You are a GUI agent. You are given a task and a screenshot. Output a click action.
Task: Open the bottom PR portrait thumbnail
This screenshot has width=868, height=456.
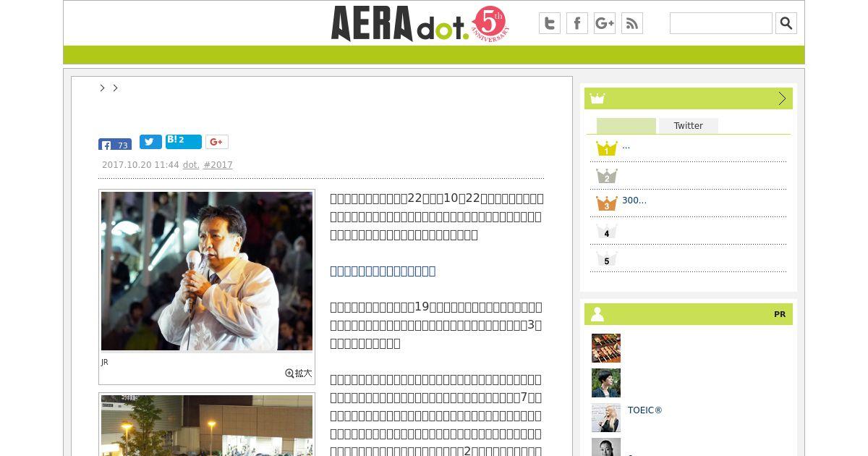tap(606, 447)
